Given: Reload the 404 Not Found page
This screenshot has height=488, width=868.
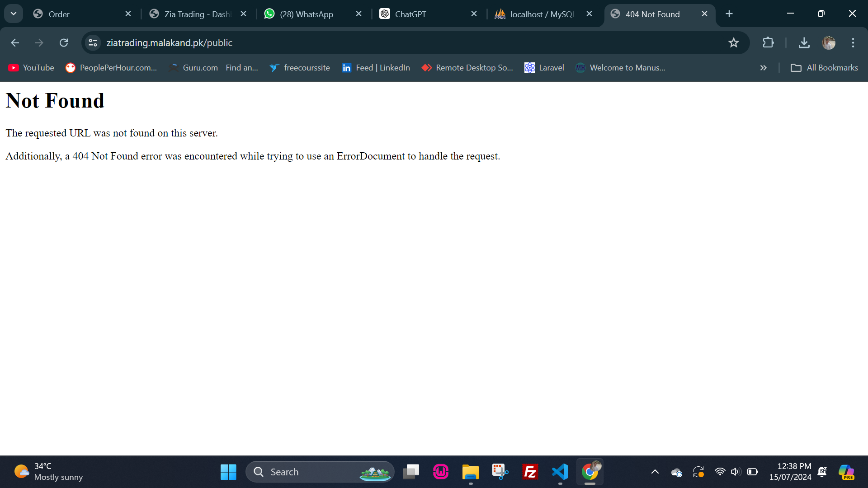Looking at the screenshot, I should coord(64,42).
